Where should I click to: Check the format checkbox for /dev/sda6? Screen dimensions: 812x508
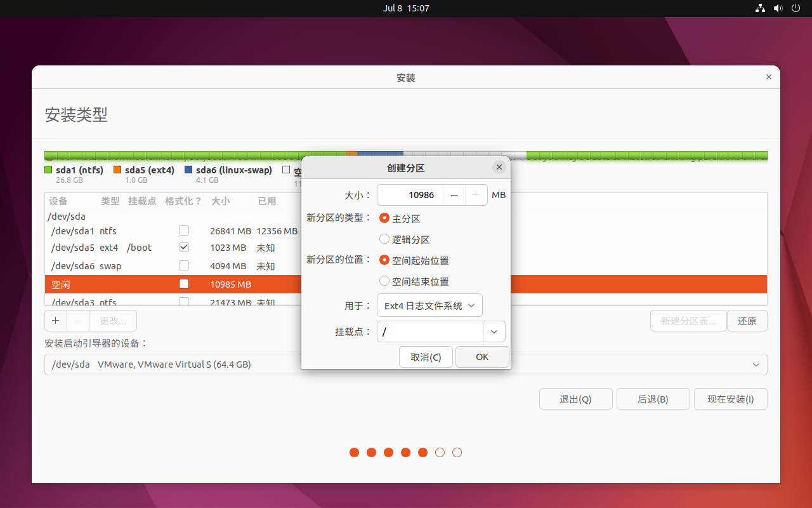tap(183, 265)
